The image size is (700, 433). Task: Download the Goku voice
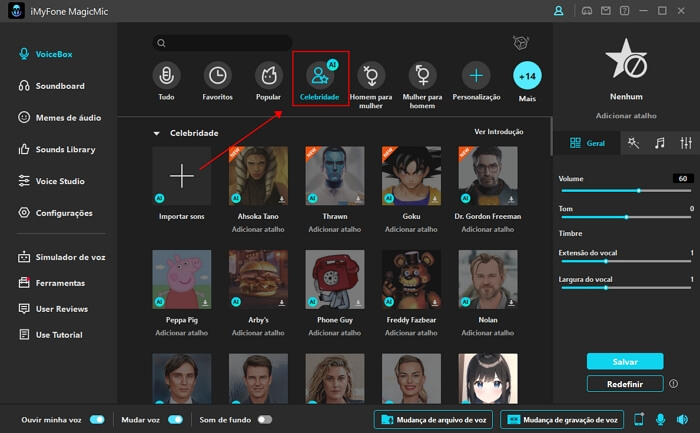(435, 199)
